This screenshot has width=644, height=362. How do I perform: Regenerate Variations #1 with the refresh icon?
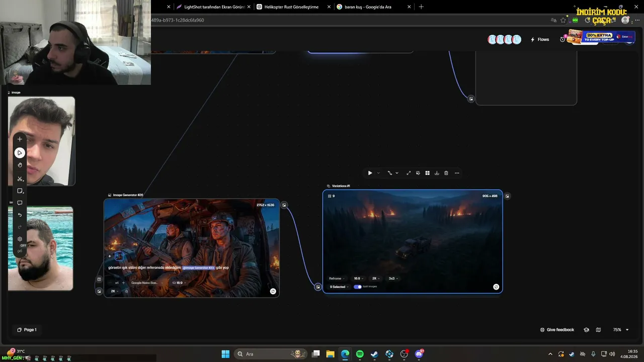pyautogui.click(x=496, y=287)
